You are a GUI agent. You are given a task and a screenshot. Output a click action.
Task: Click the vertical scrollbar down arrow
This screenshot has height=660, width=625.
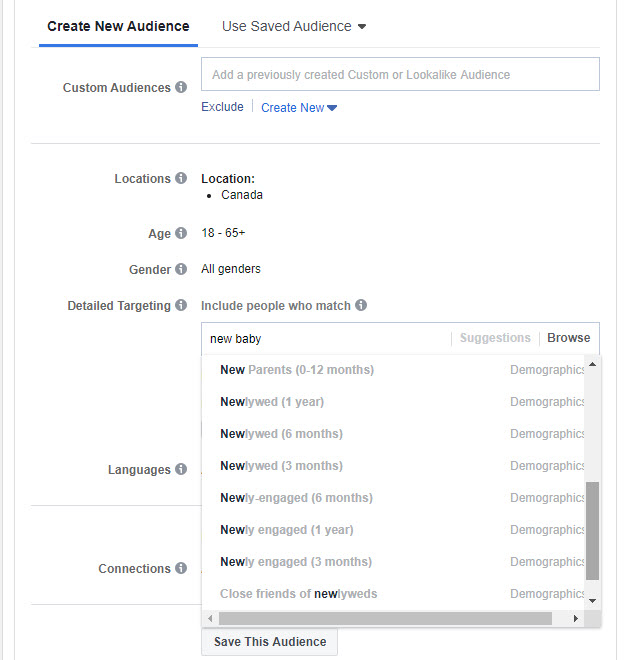(x=592, y=600)
